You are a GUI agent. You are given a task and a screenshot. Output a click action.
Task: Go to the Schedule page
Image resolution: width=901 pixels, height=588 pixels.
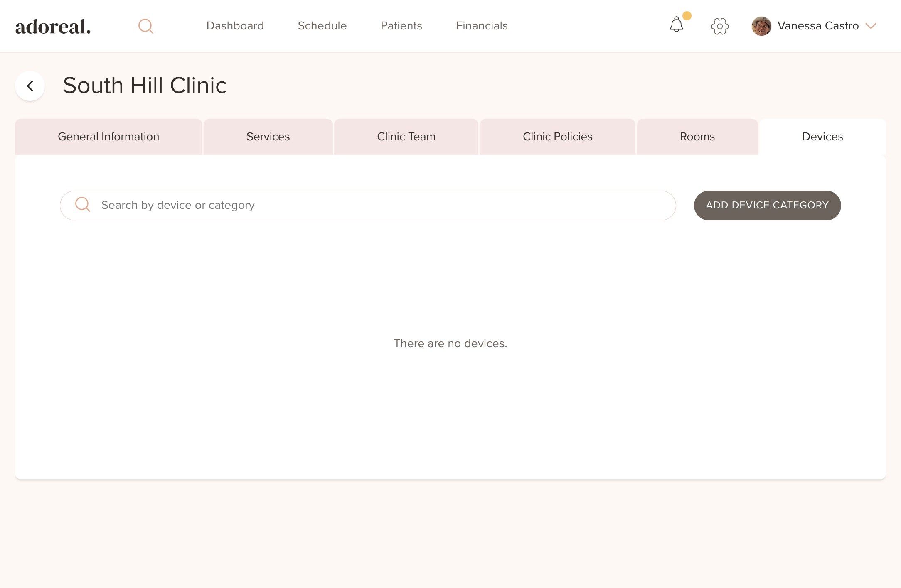click(x=322, y=26)
